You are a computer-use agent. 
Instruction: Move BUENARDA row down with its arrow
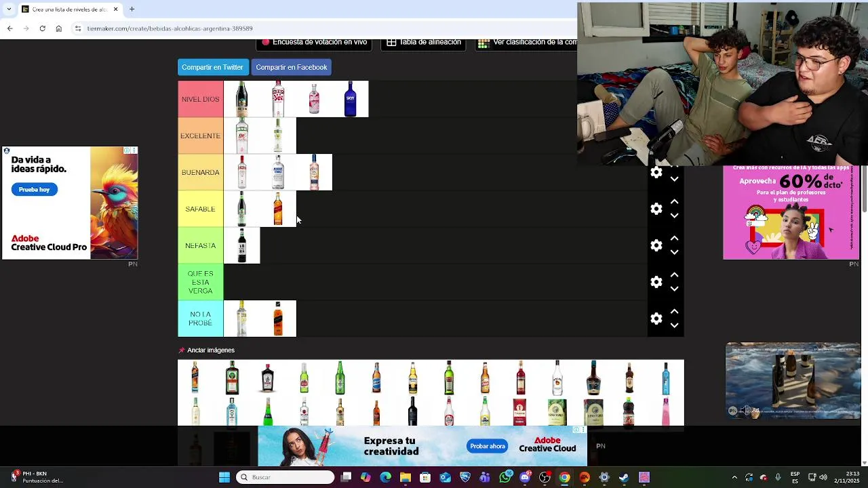[674, 180]
